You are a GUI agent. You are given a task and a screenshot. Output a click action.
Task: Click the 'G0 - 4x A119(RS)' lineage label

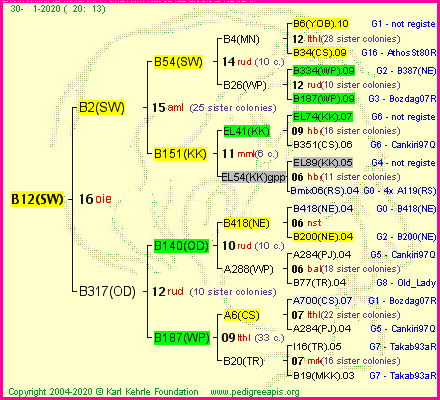pos(400,191)
